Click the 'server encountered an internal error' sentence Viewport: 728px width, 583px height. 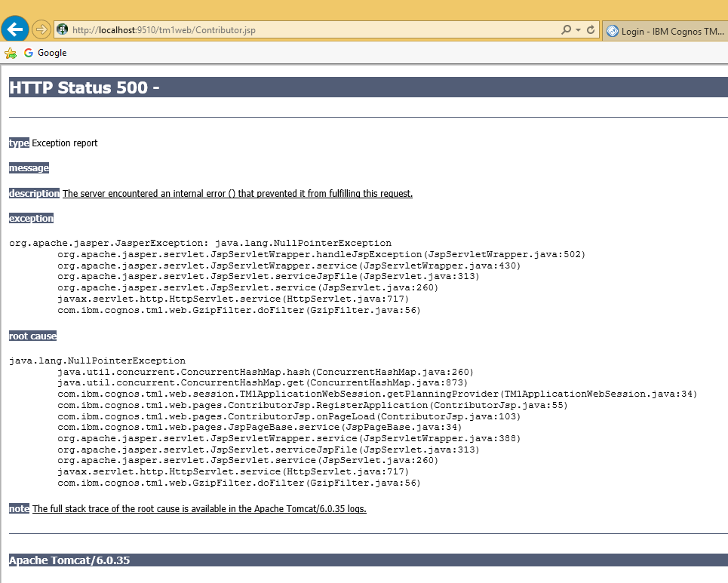237,194
